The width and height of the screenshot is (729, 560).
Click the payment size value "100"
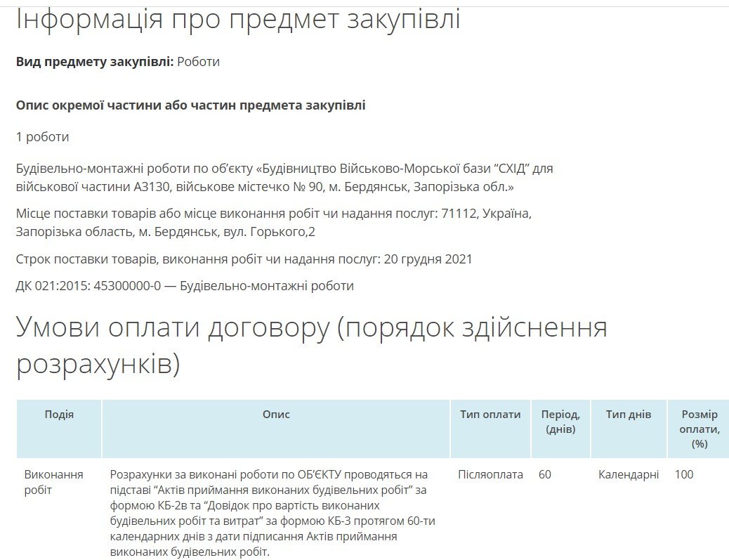[x=684, y=475]
